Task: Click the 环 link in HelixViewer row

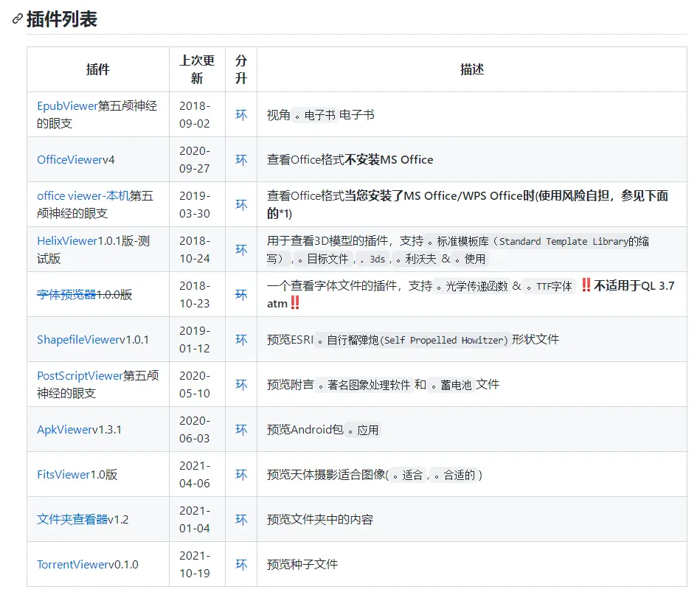Action: 241,250
